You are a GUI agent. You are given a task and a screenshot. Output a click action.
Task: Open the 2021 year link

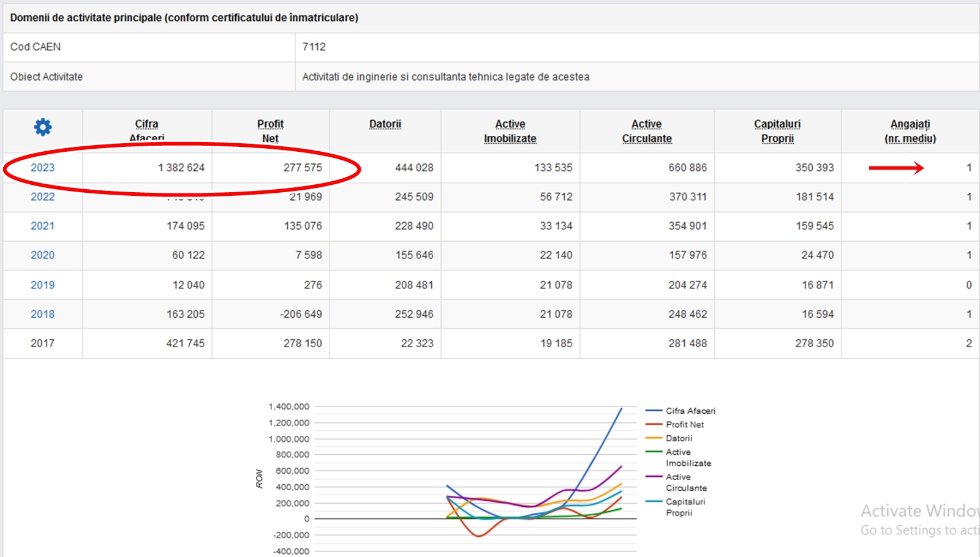43,226
